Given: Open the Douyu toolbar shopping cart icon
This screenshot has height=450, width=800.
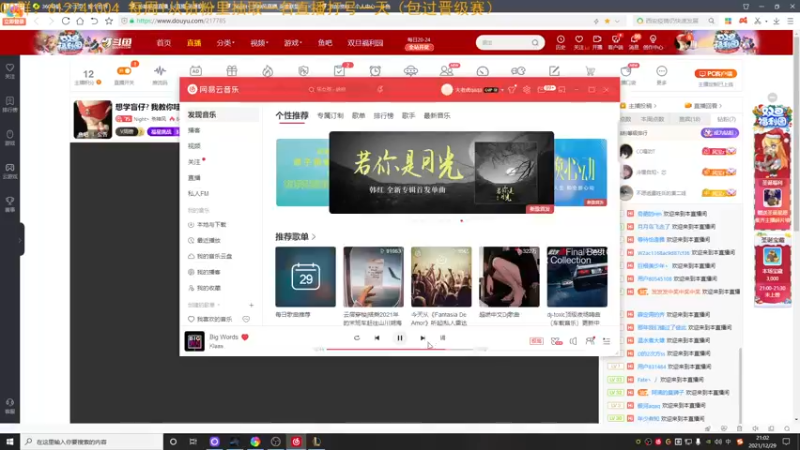Looking at the screenshot, I should click(590, 71).
